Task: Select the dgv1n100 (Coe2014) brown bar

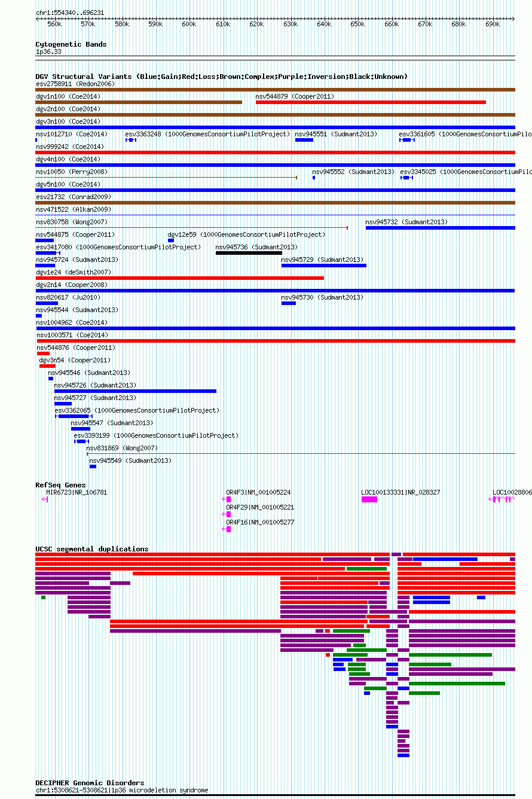Action: pyautogui.click(x=139, y=102)
